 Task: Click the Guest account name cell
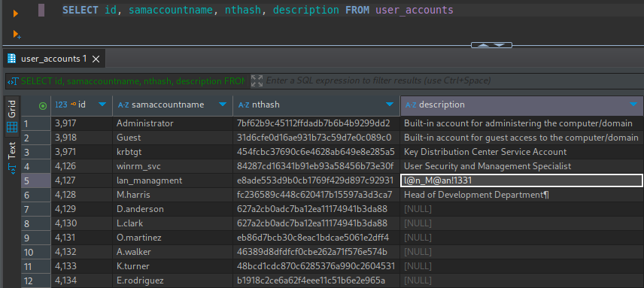[172, 138]
